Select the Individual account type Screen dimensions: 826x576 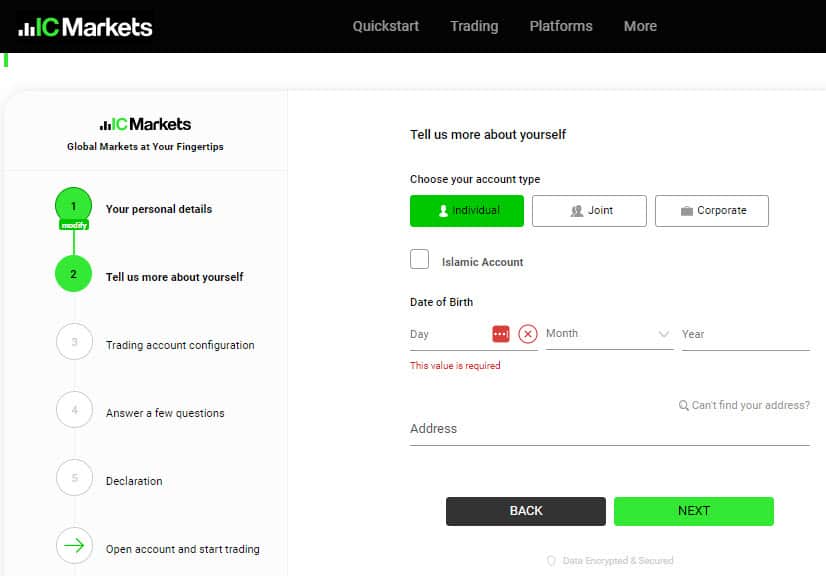click(467, 211)
